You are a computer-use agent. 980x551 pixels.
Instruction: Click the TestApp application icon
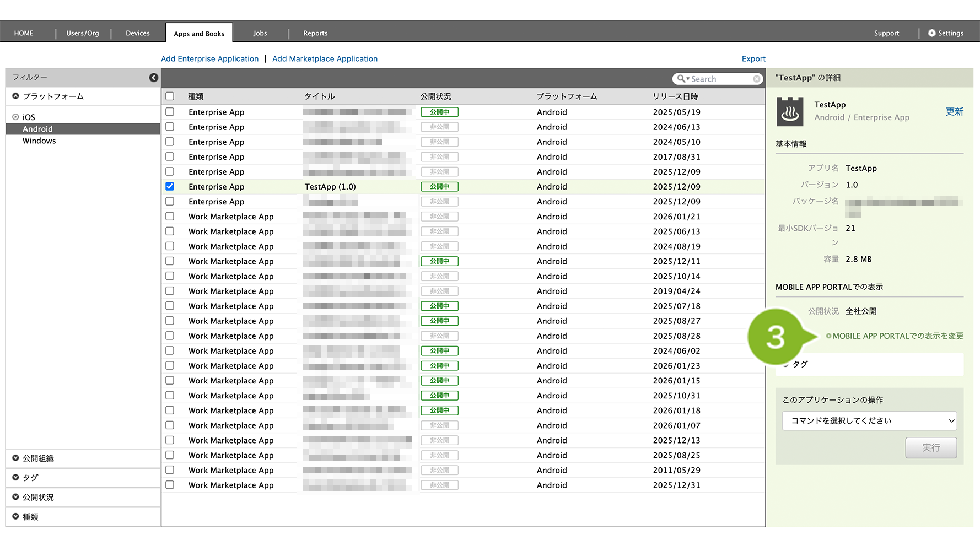click(x=790, y=111)
